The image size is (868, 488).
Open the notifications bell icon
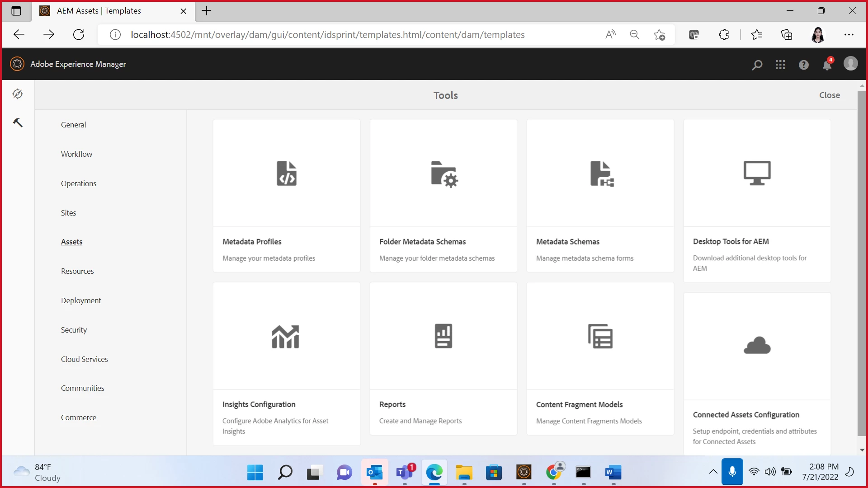[827, 65]
